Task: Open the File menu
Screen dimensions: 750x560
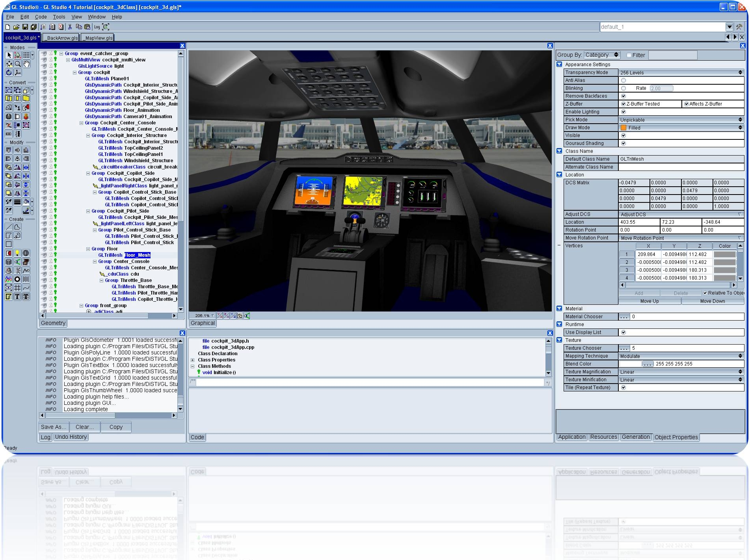Action: point(10,17)
